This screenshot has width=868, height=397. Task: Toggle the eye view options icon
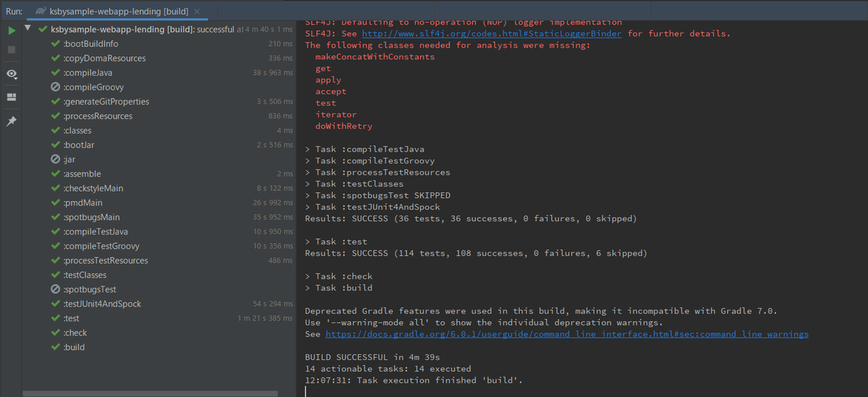tap(12, 74)
